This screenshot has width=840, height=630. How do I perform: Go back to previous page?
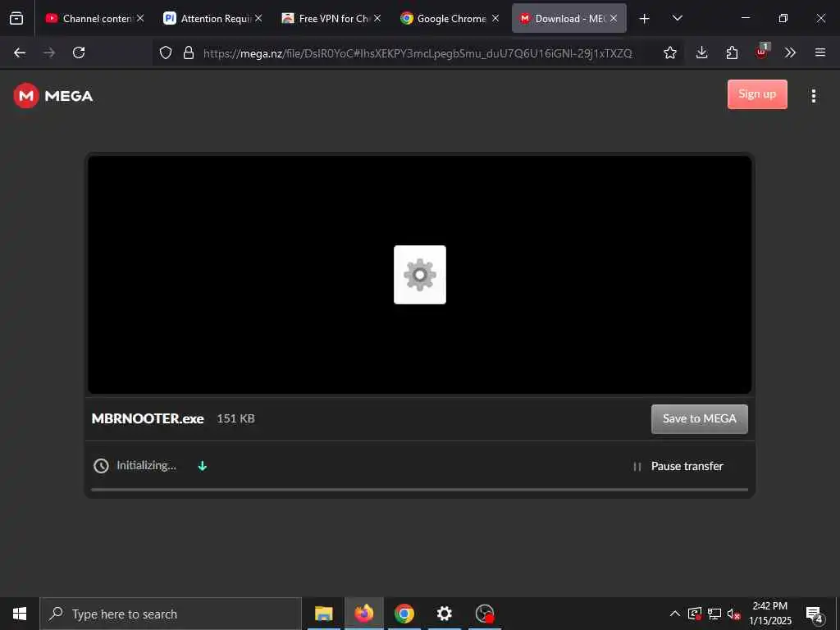pos(20,52)
